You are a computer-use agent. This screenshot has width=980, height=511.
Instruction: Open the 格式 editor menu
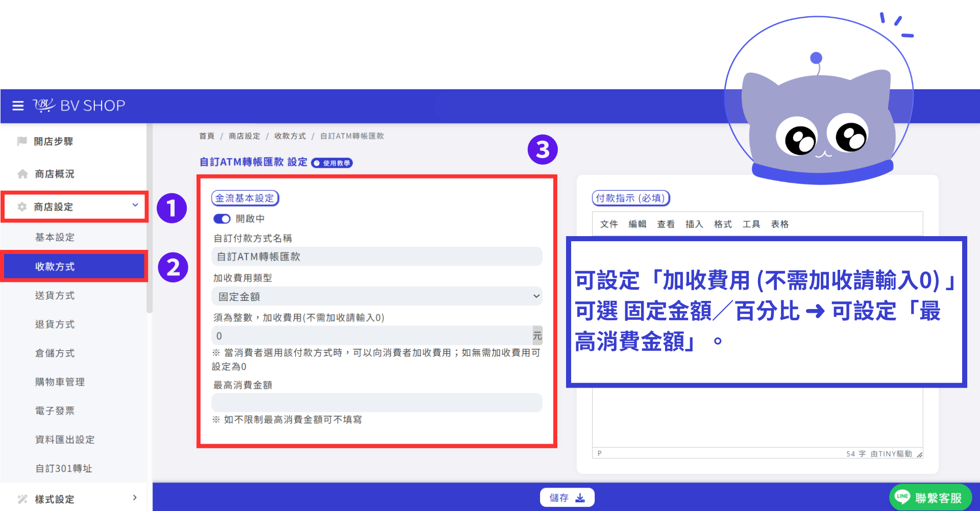723,224
